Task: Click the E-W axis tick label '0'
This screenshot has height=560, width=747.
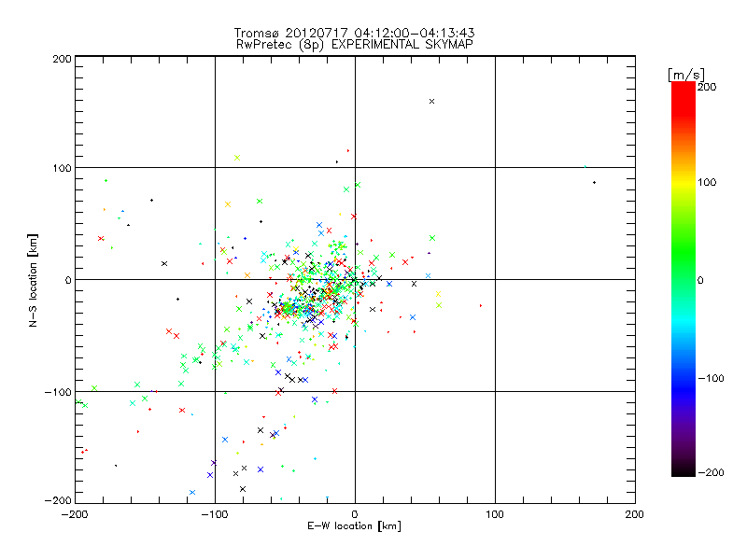Action: pyautogui.click(x=355, y=514)
